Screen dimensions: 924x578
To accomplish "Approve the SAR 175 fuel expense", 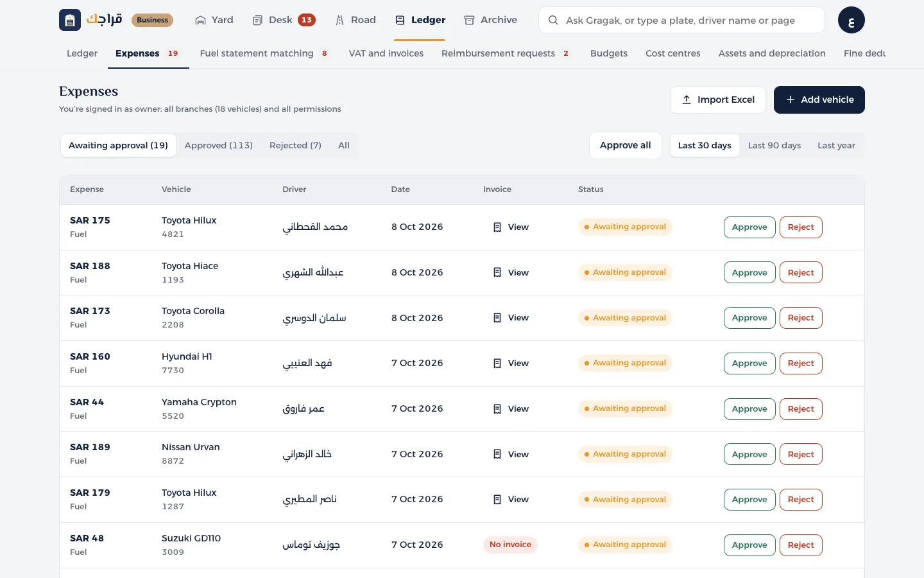I will click(x=749, y=227).
